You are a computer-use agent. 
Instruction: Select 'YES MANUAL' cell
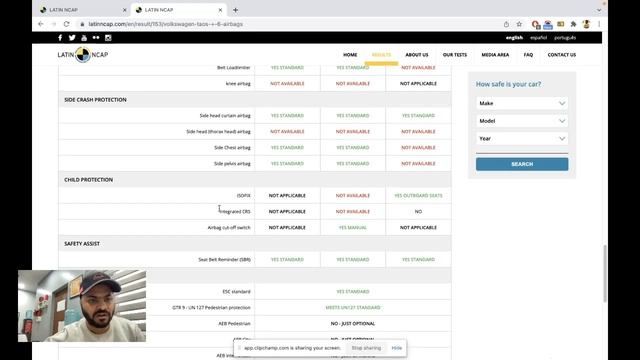tap(353, 227)
